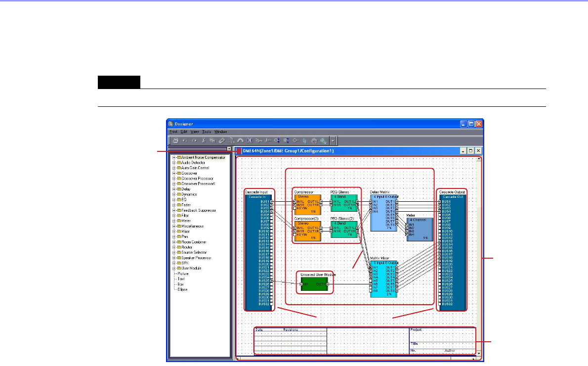Select Feedback Suppressor in the component list
This screenshot has height=366, width=588.
coord(199,211)
